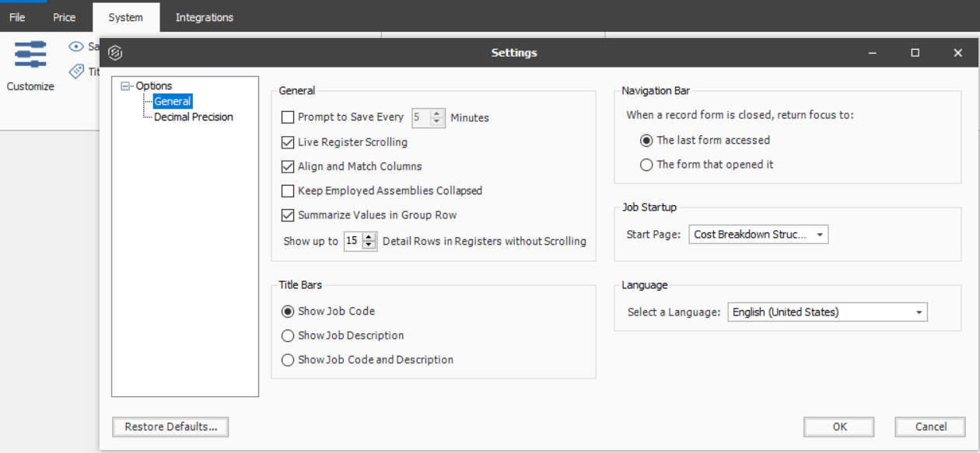Viewport: 980px width, 453px height.
Task: Uncheck Live Register Scrolling
Action: coord(288,141)
